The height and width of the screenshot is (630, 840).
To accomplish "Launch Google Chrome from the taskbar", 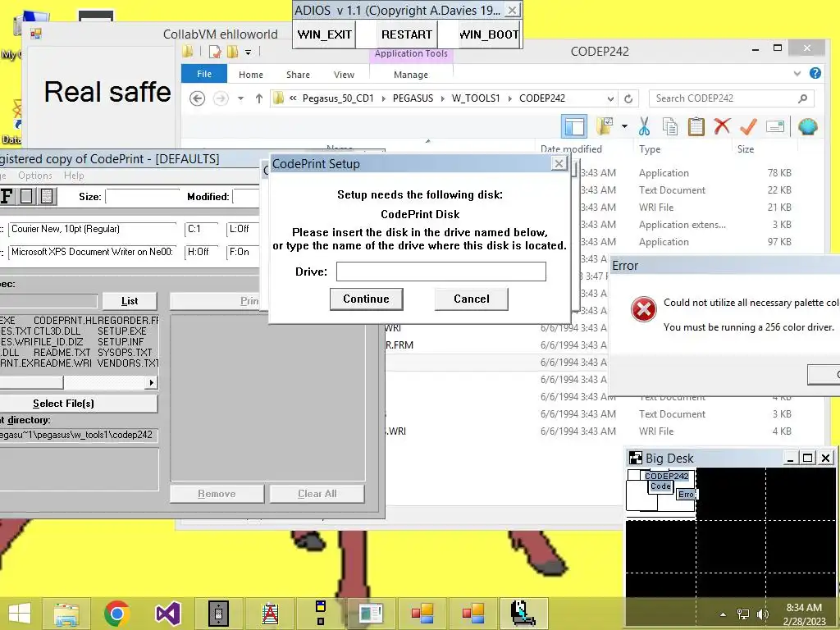I will [116, 614].
